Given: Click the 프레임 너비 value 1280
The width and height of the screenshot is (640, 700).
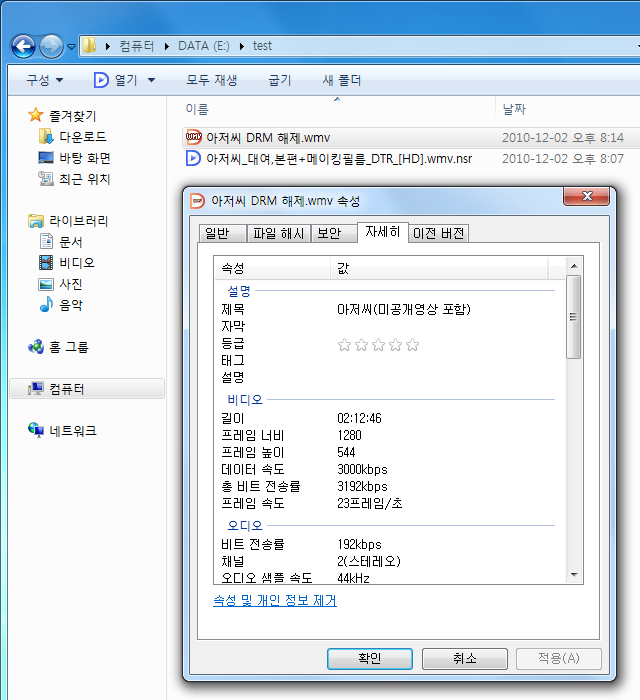Looking at the screenshot, I should tap(349, 435).
